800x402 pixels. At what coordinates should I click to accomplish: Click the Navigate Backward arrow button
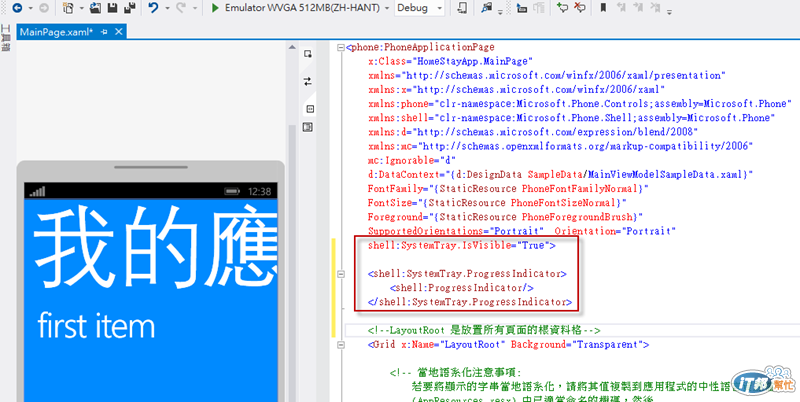[17, 8]
